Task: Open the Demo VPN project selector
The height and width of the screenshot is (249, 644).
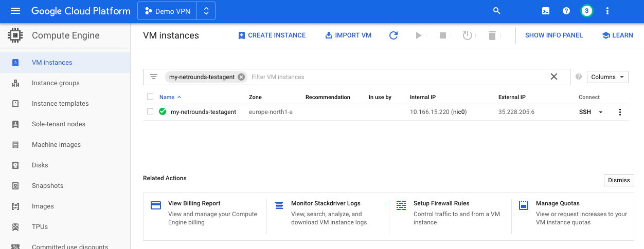Action: pyautogui.click(x=168, y=11)
